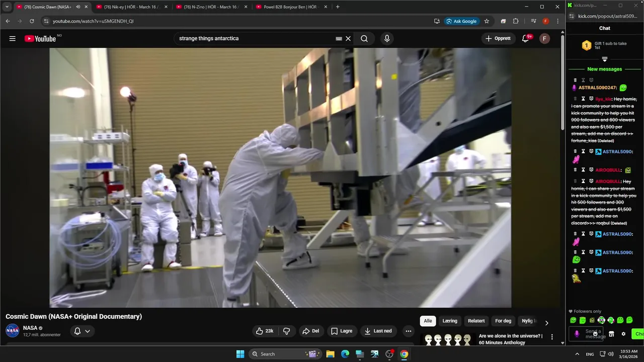
Task: Click the Kick Send a message field
Action: (587, 334)
